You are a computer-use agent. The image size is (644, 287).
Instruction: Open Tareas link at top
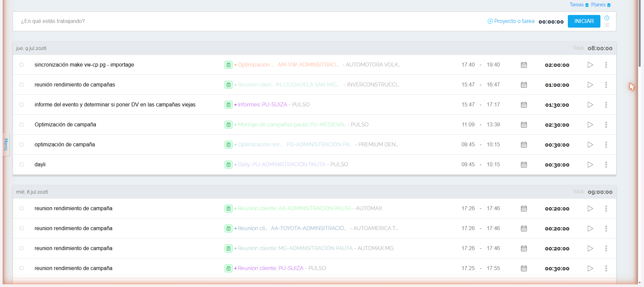point(579,5)
